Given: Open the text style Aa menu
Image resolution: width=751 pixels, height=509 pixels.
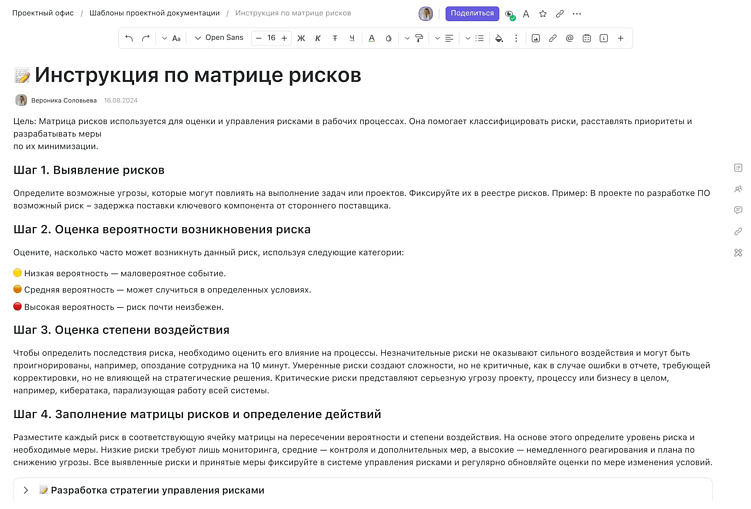Looking at the screenshot, I should click(176, 38).
